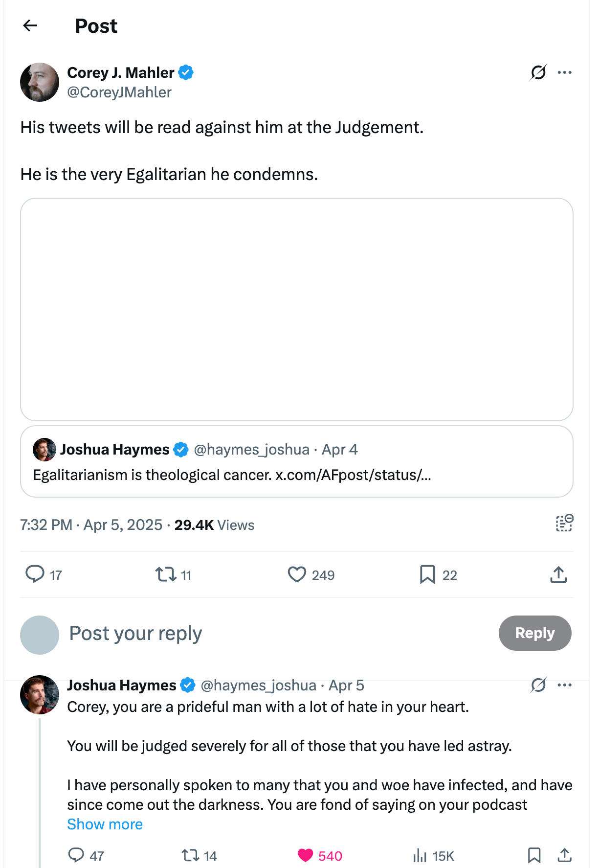Unlike Joshua Haymes' reply with 540 likes
This screenshot has width=599, height=868.
pyautogui.click(x=306, y=855)
